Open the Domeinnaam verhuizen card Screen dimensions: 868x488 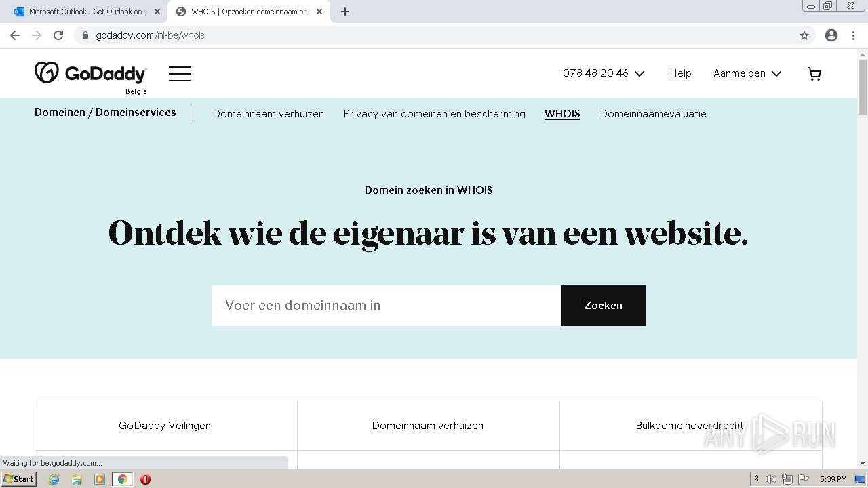point(428,426)
